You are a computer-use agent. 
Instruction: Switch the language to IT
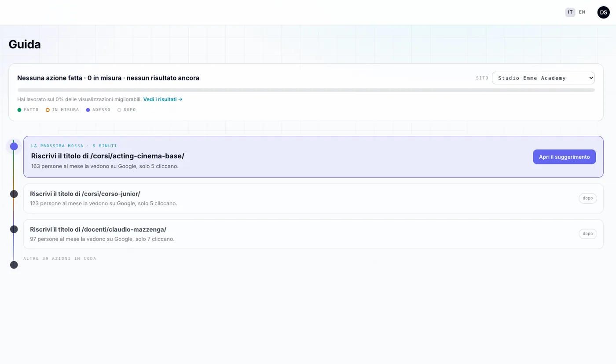(570, 12)
